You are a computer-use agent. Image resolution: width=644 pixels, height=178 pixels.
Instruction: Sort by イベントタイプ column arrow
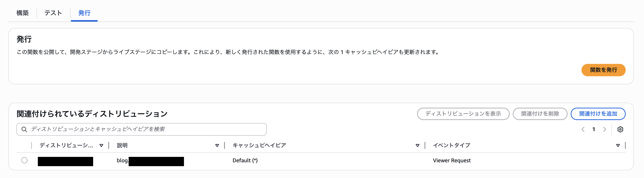coord(618,146)
